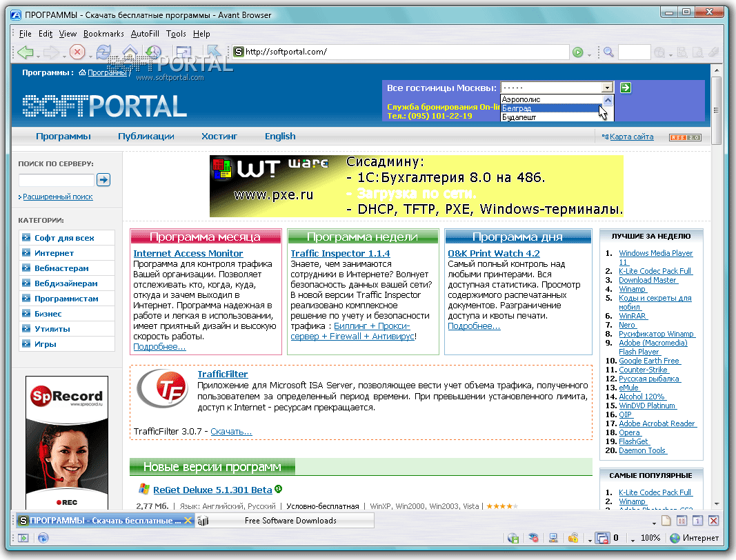Open the File menu
The width and height of the screenshot is (736, 560).
pyautogui.click(x=25, y=33)
